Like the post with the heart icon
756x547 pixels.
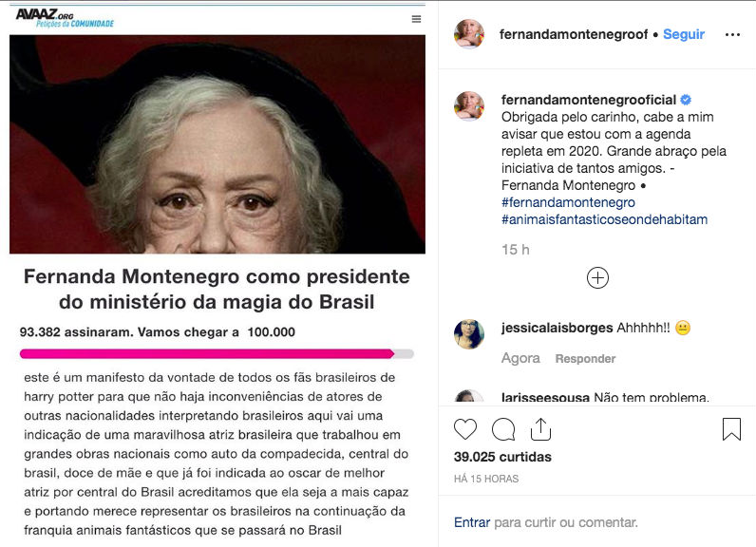(465, 429)
